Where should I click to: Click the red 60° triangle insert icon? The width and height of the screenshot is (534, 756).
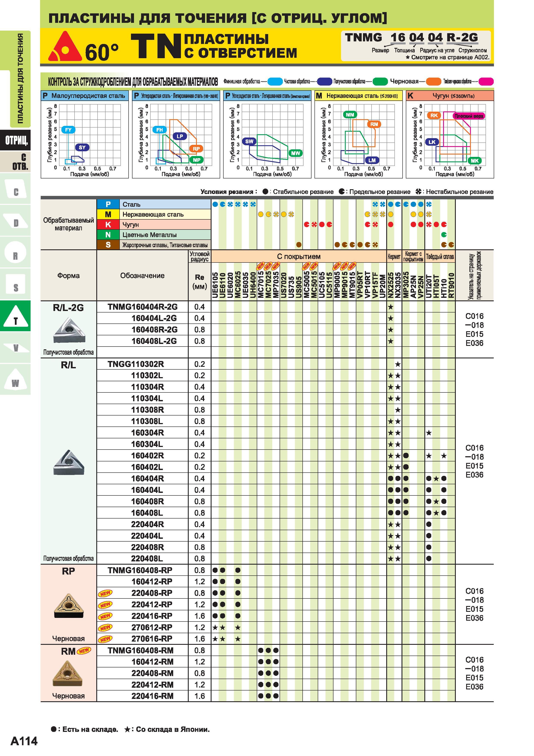tap(65, 47)
